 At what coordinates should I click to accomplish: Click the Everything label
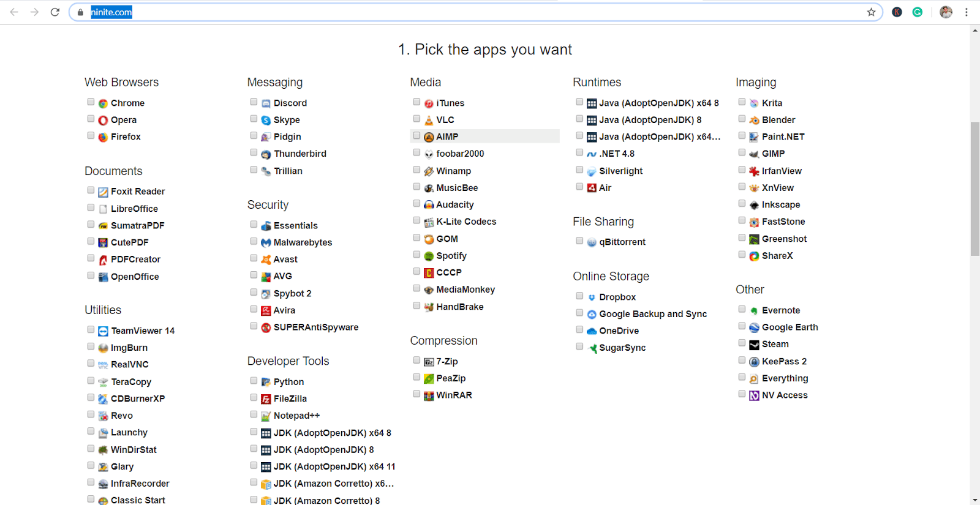(x=785, y=378)
